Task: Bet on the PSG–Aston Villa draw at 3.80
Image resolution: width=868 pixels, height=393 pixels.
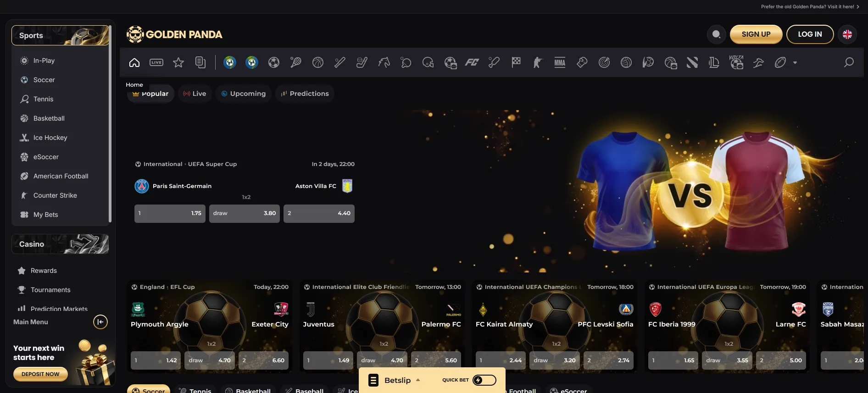Action: [x=245, y=213]
